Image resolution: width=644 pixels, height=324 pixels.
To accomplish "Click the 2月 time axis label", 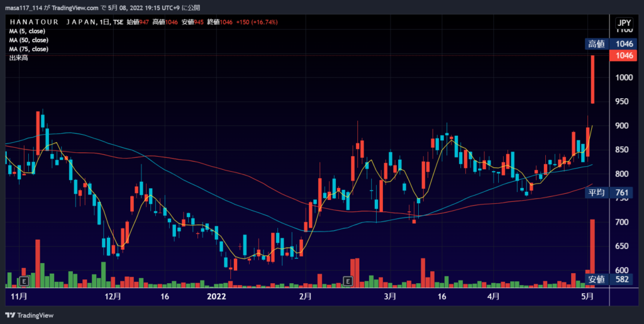I will (x=305, y=296).
